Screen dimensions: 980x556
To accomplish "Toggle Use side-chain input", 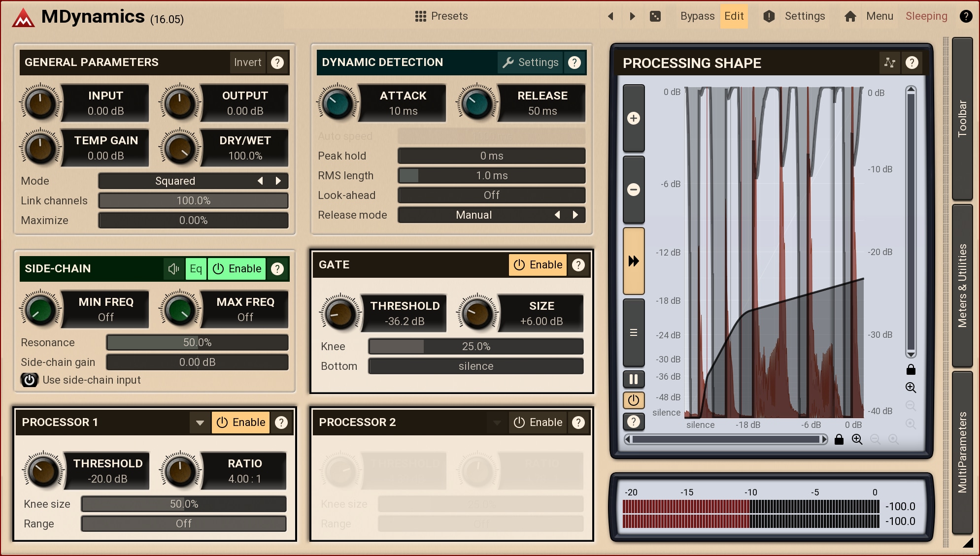I will tap(30, 380).
